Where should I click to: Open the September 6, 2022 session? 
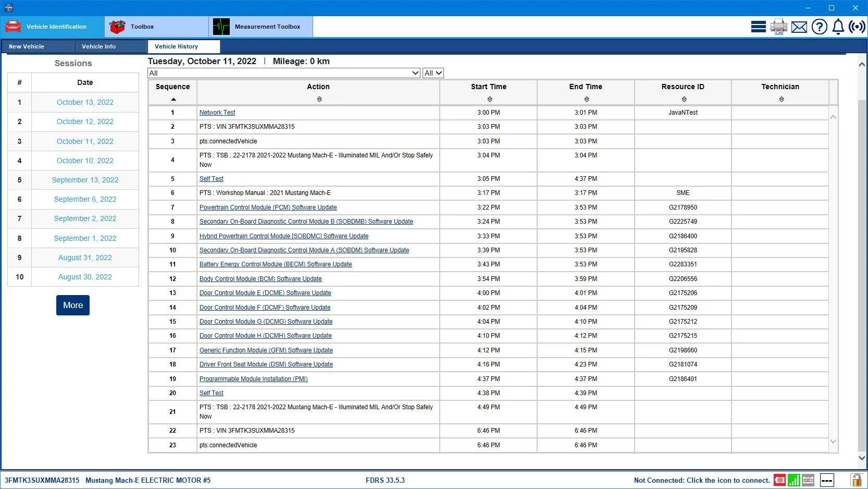tap(85, 199)
